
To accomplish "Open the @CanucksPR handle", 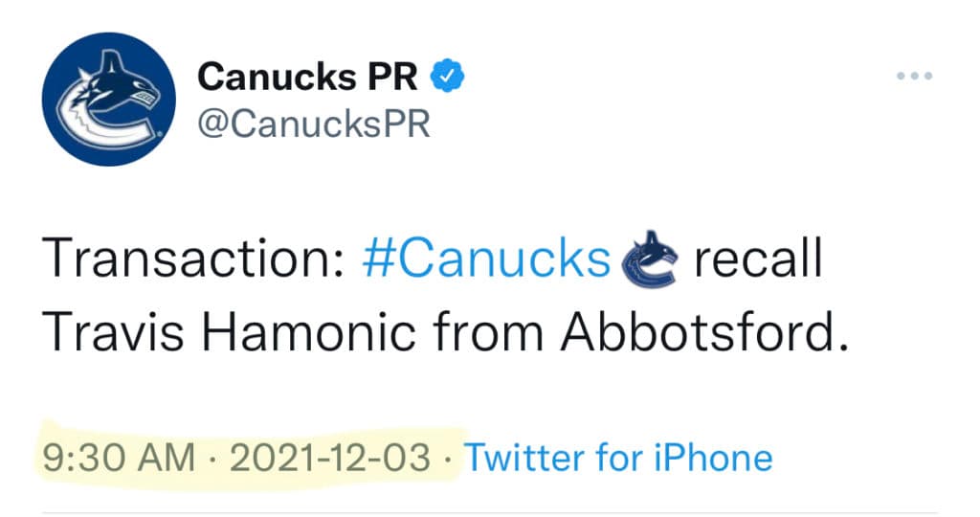I will click(x=313, y=124).
